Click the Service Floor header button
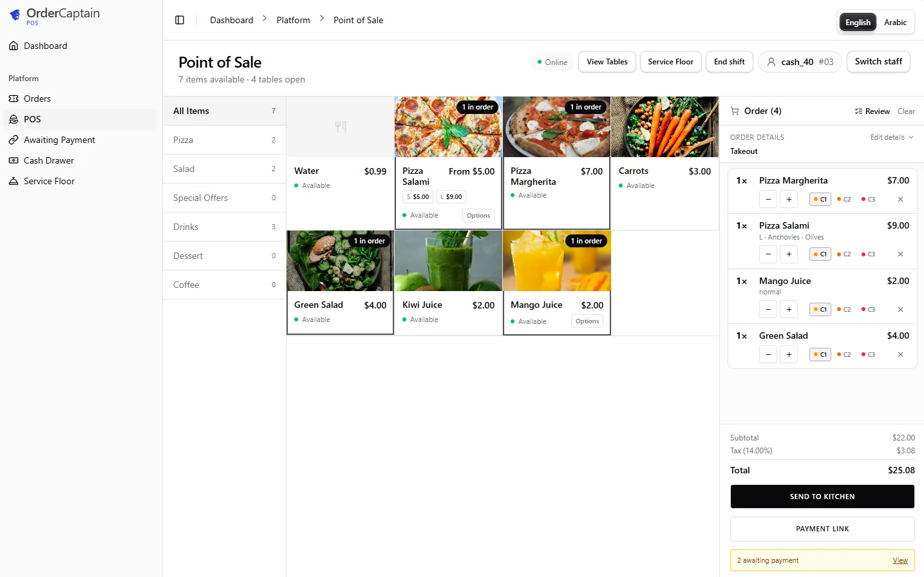Screen dimensions: 924x577 click(670, 62)
